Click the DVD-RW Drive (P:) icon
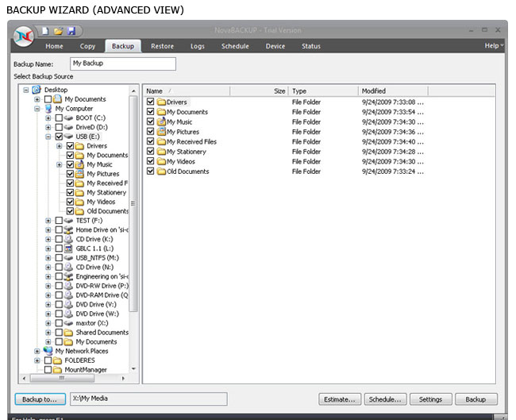Image resolution: width=516 pixels, height=420 pixels. [68, 286]
